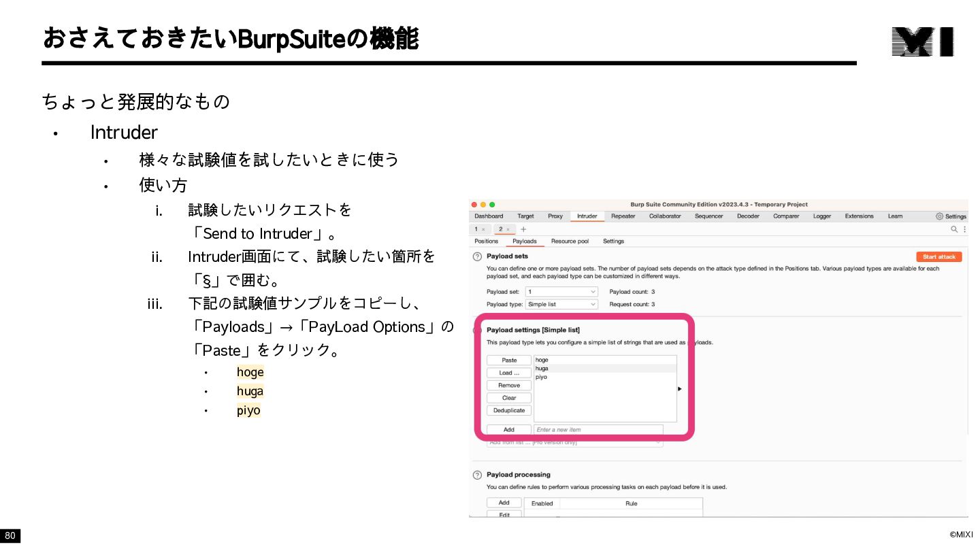Click the Enabled column header
The height and width of the screenshot is (551, 980).
(x=542, y=503)
